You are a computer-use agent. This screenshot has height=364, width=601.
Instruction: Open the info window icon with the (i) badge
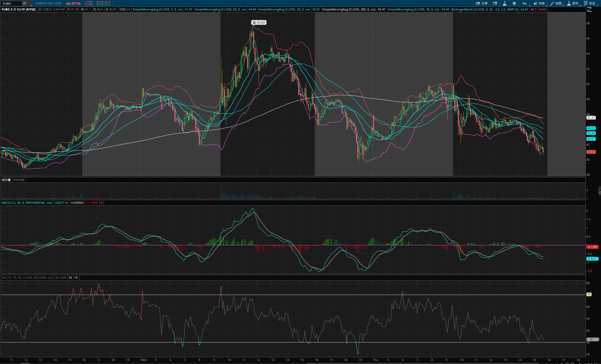click(495, 4)
